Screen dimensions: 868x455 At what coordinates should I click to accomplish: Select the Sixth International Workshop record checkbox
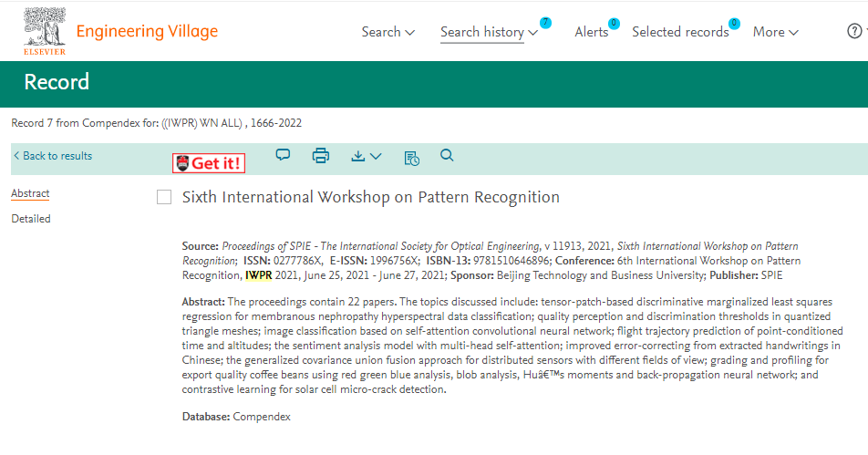(164, 198)
